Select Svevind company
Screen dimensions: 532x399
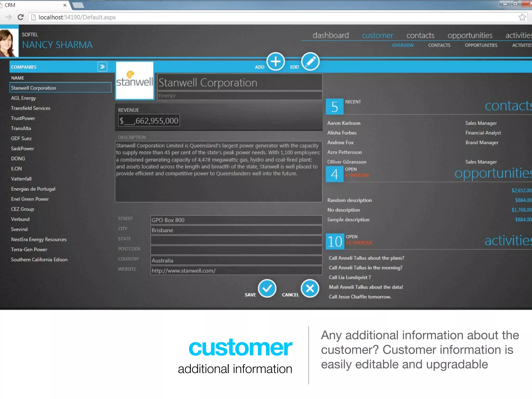tap(19, 229)
